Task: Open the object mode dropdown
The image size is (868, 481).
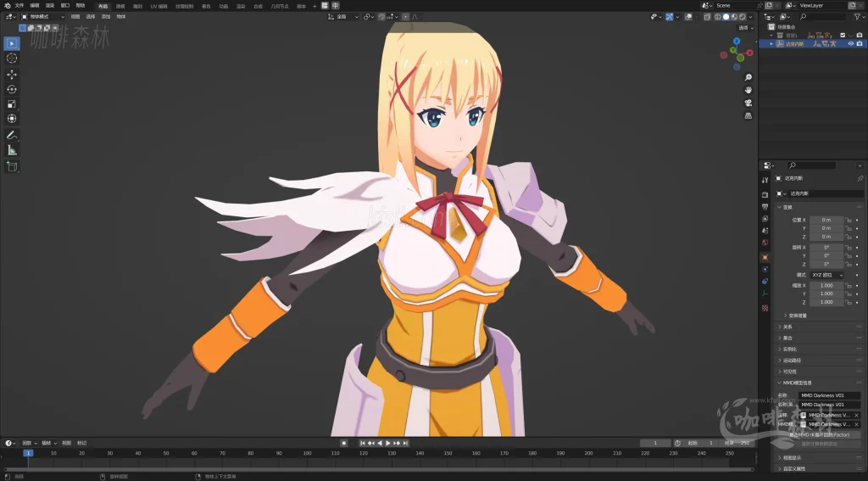Action: tap(43, 17)
